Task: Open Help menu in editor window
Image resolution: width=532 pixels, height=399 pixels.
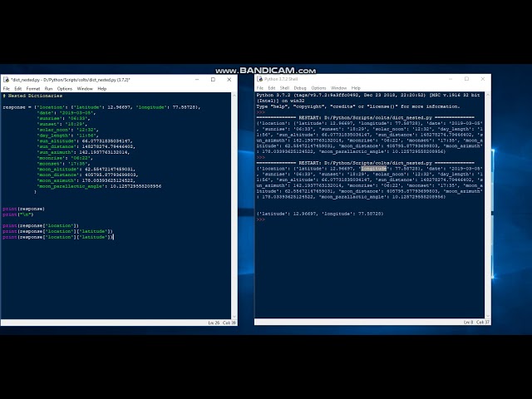Action: [101, 89]
